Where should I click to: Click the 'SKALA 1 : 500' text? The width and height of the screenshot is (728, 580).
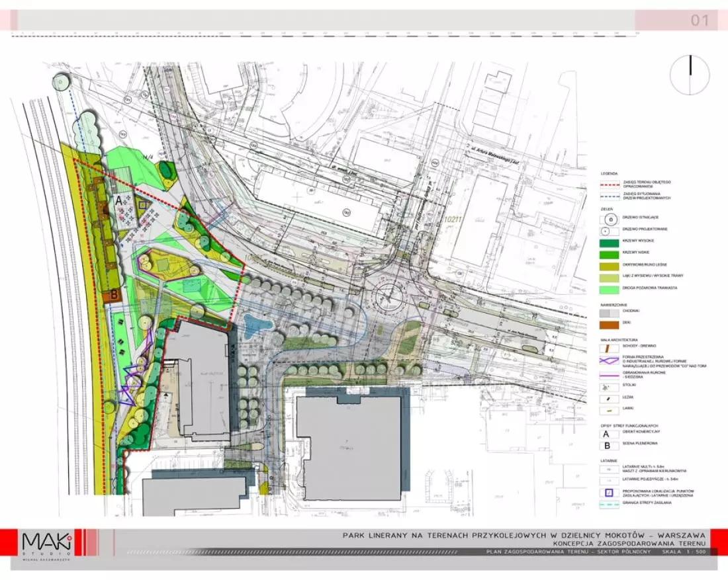click(x=684, y=552)
